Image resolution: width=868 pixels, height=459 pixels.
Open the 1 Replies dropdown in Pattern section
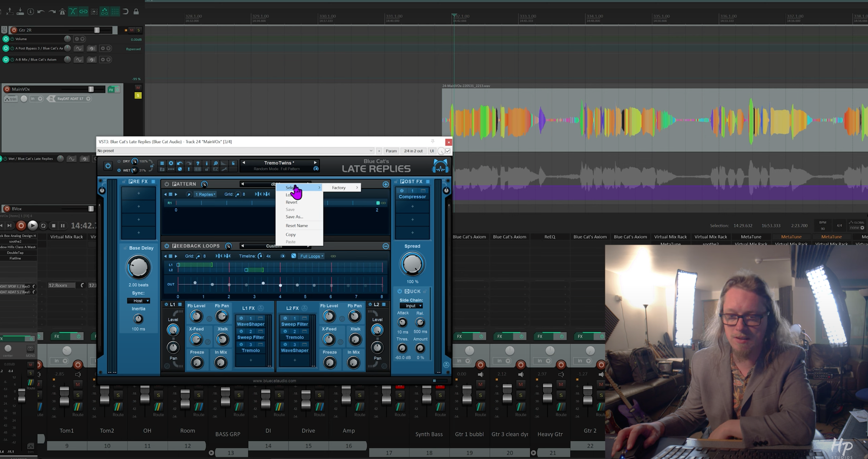click(x=205, y=194)
